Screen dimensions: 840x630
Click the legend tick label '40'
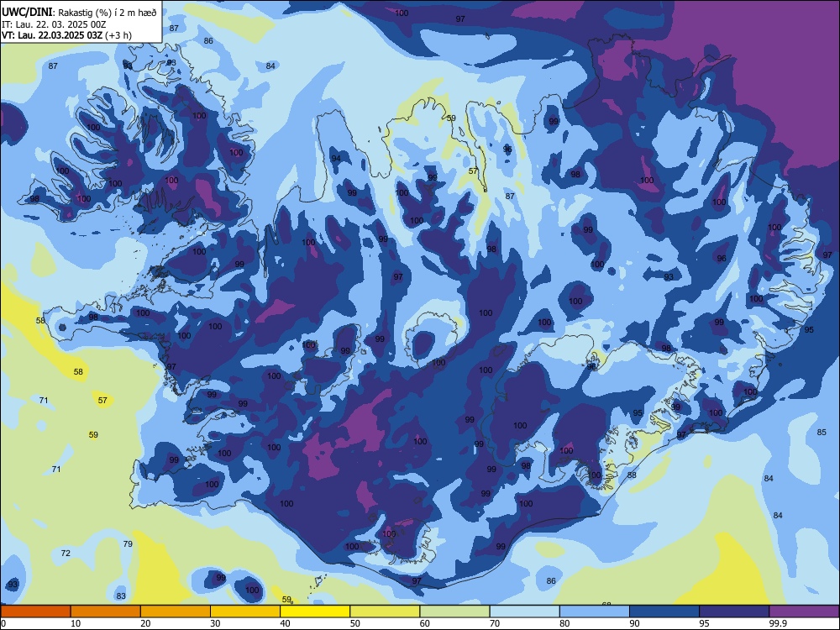[285, 623]
